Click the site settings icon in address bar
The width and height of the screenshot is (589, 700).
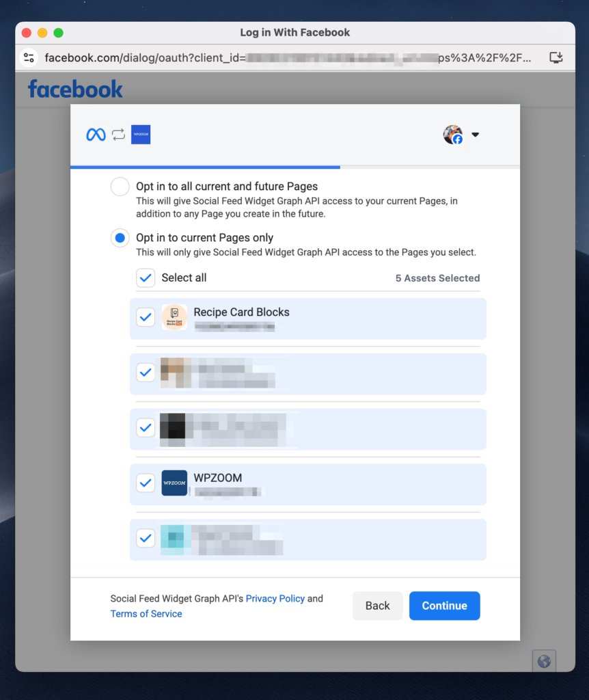tap(29, 57)
